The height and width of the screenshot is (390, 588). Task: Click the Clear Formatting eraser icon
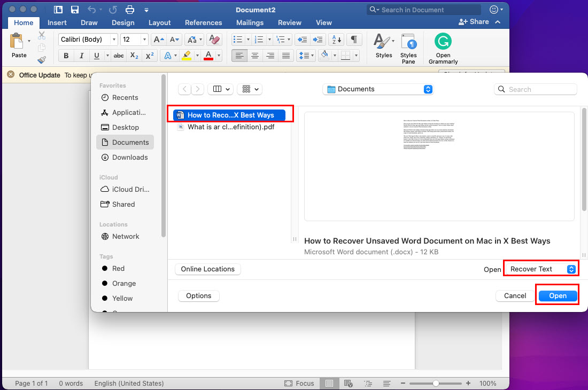click(x=214, y=40)
